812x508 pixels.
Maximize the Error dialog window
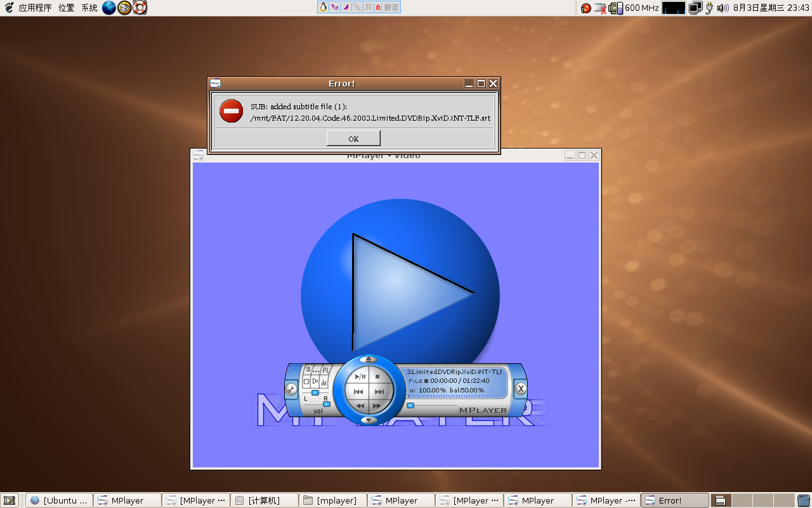(x=481, y=83)
